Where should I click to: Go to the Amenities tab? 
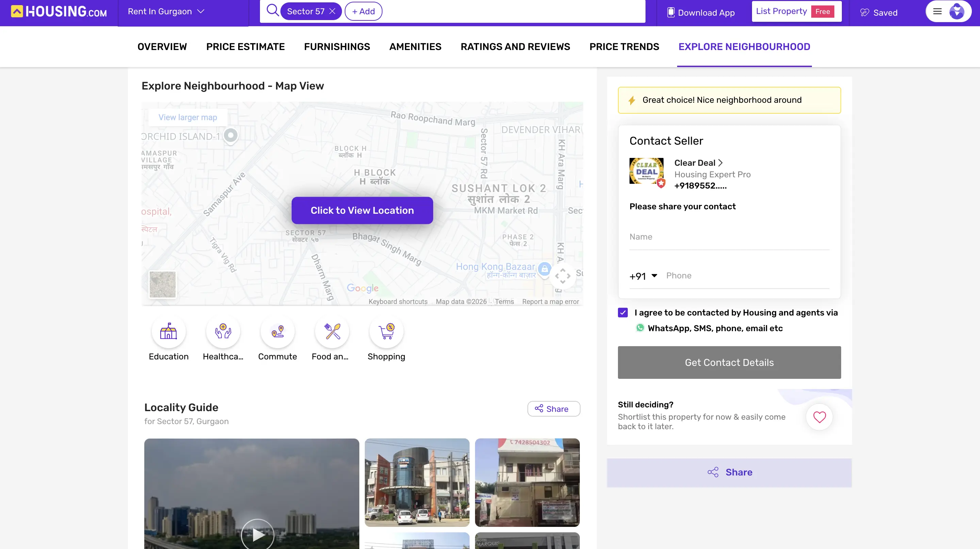[x=415, y=47]
